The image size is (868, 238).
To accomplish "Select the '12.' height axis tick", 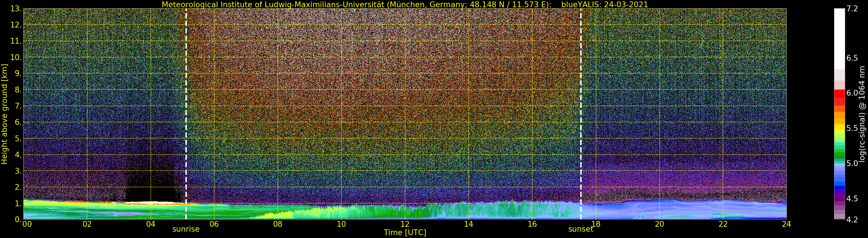I will coord(16,25).
